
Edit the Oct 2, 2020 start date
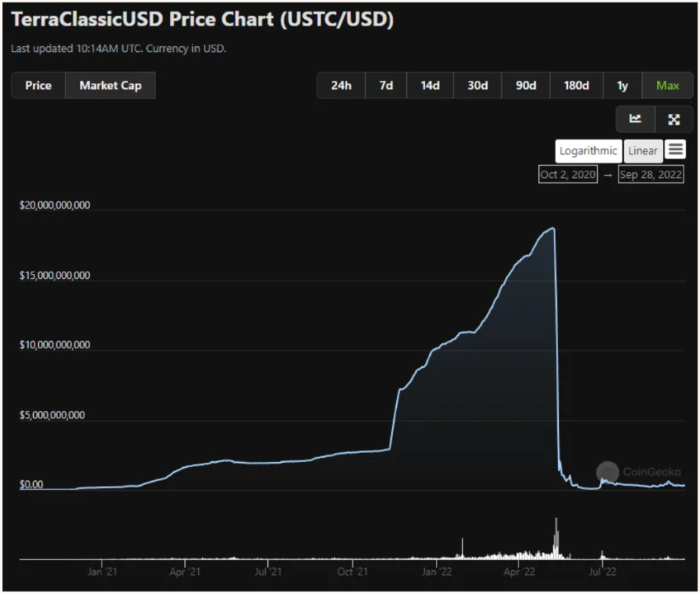point(568,174)
